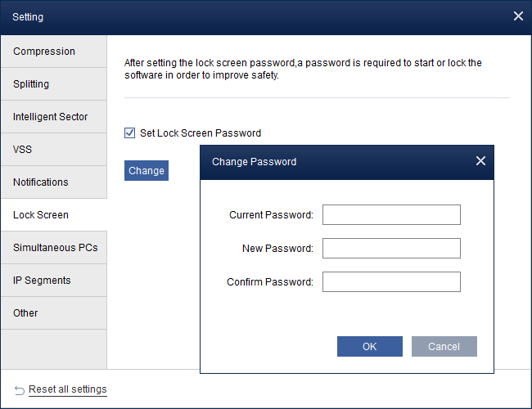Open the Compression settings tab
The width and height of the screenshot is (532, 409).
tap(53, 52)
